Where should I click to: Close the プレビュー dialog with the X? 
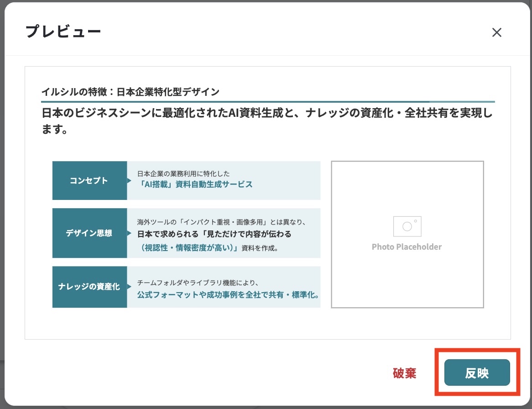[x=497, y=32]
